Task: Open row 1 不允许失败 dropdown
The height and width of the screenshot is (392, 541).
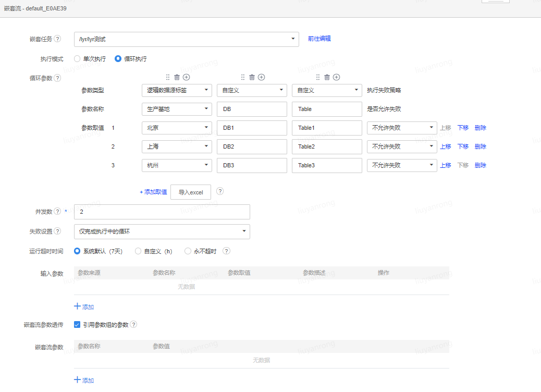Action: pyautogui.click(x=402, y=128)
